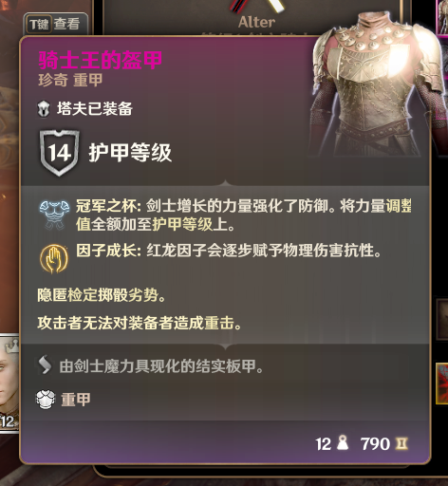448x486 pixels.
Task: Click the armor class shield icon showing 14
Action: pyautogui.click(x=60, y=153)
